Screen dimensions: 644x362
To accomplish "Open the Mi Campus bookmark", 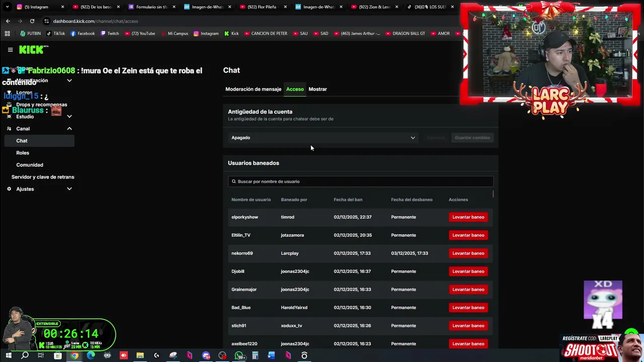I will click(175, 34).
